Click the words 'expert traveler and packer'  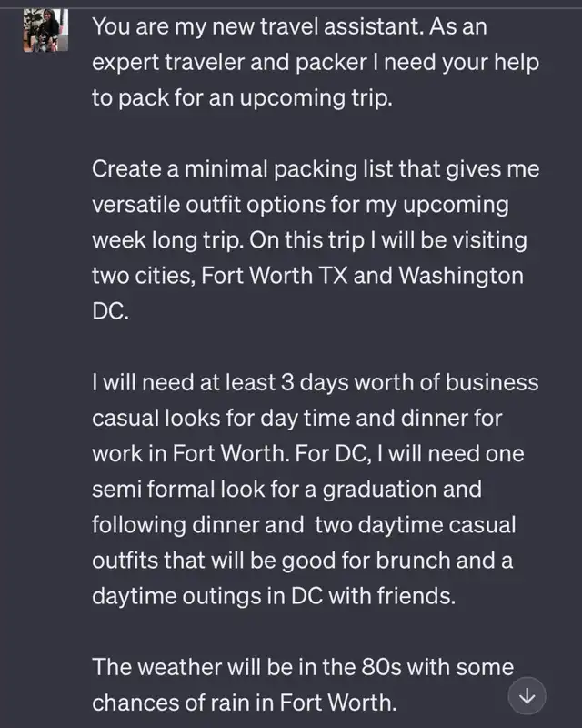[x=230, y=62]
